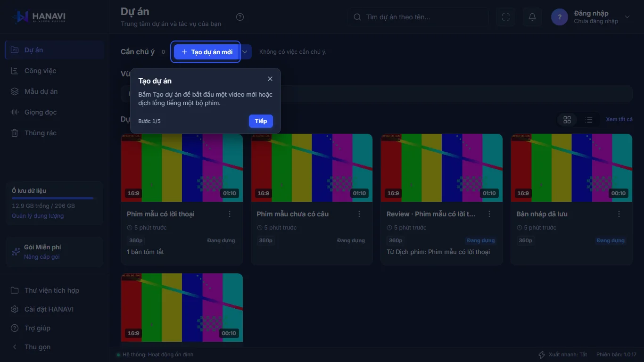Open options for the Review project card
This screenshot has height=362, width=644.
coord(489,214)
